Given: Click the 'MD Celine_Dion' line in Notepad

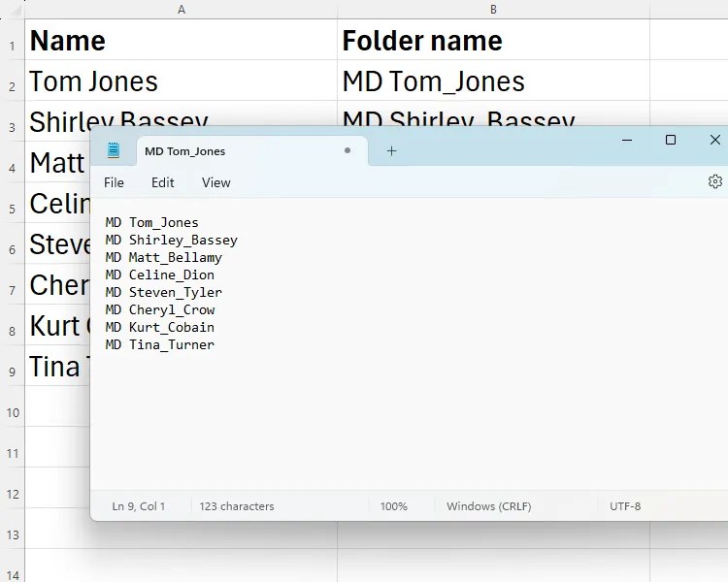Looking at the screenshot, I should point(160,275).
